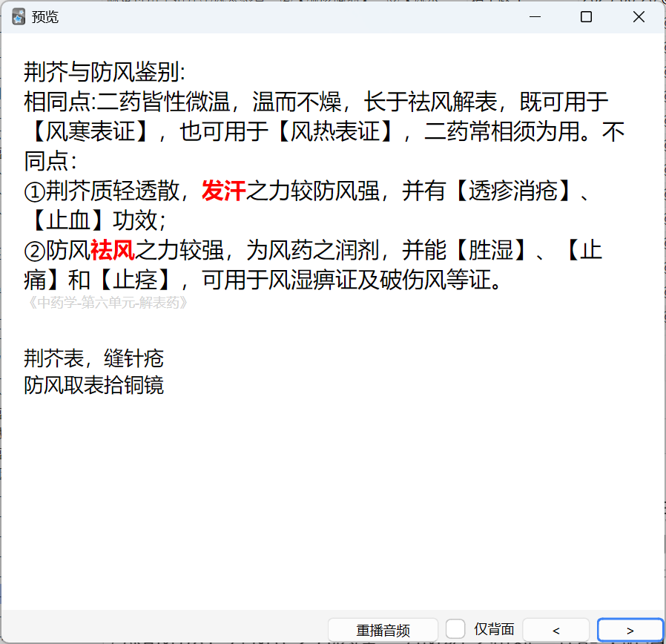
Task: Click the red text 祛风
Action: point(113,250)
